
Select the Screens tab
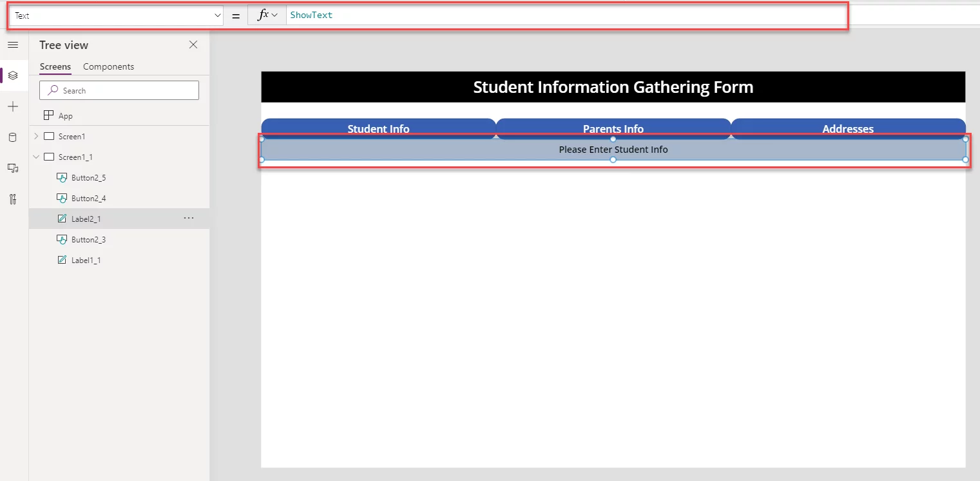point(55,66)
